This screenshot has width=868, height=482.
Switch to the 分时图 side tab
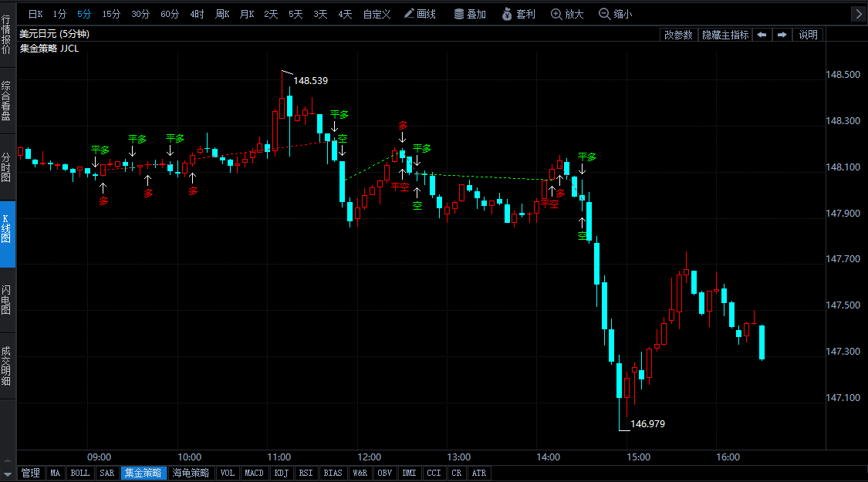pos(7,167)
